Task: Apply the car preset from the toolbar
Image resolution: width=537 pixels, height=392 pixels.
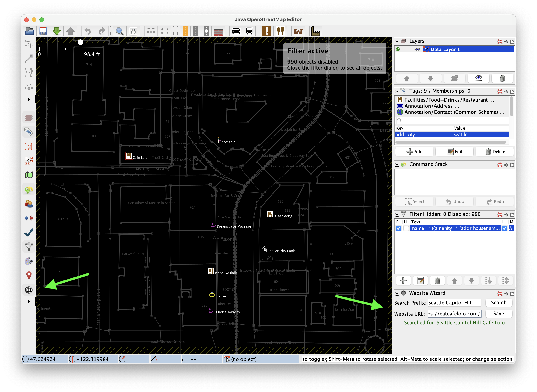Action: coord(236,31)
